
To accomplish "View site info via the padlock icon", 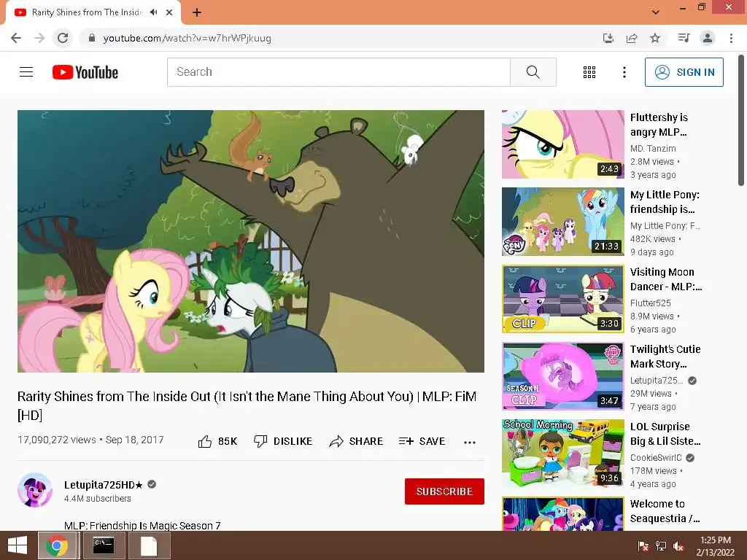I will click(x=92, y=38).
